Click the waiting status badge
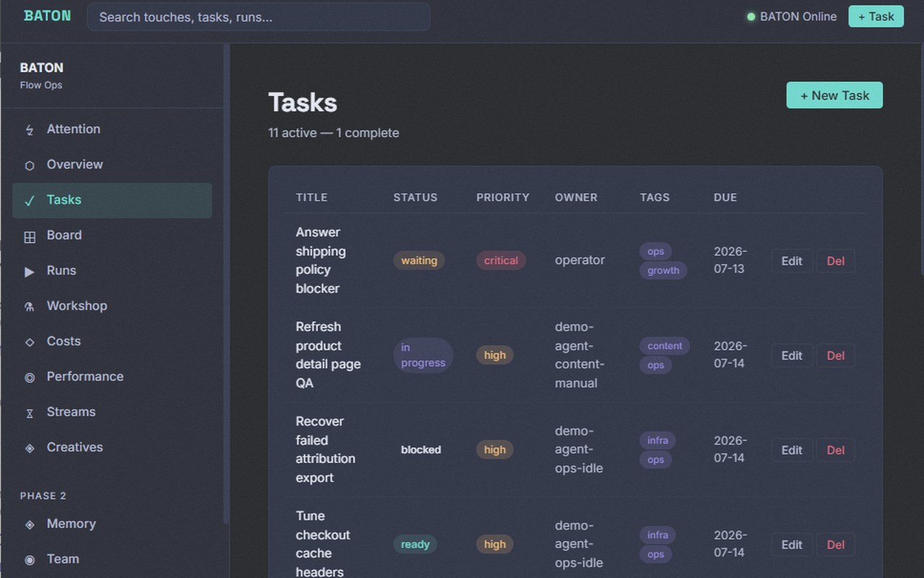This screenshot has width=924, height=578. click(x=419, y=261)
